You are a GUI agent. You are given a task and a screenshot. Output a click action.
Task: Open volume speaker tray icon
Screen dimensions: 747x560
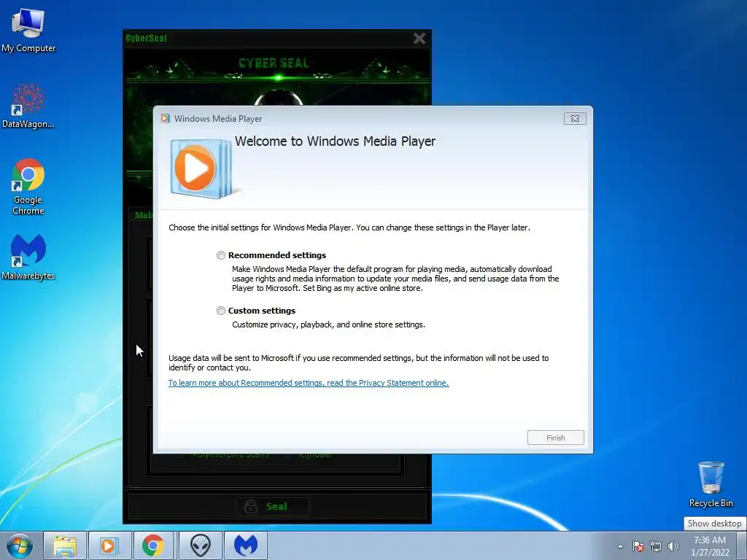[673, 546]
